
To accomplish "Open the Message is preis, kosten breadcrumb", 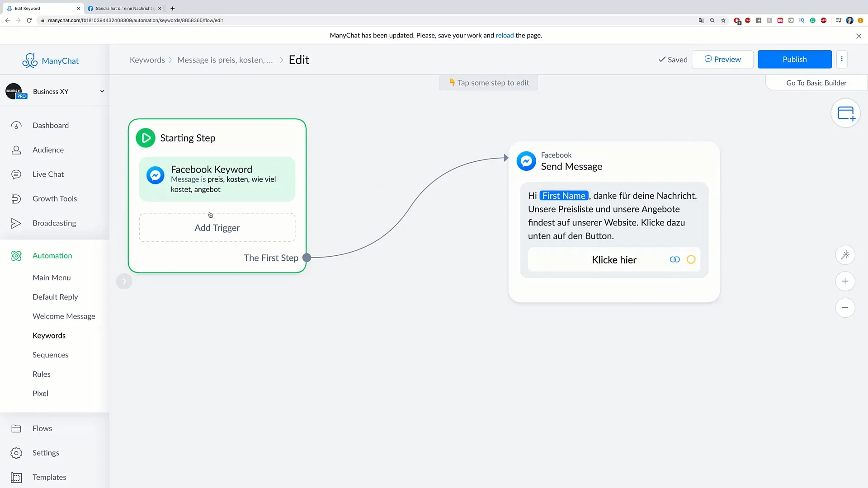I will tap(225, 60).
